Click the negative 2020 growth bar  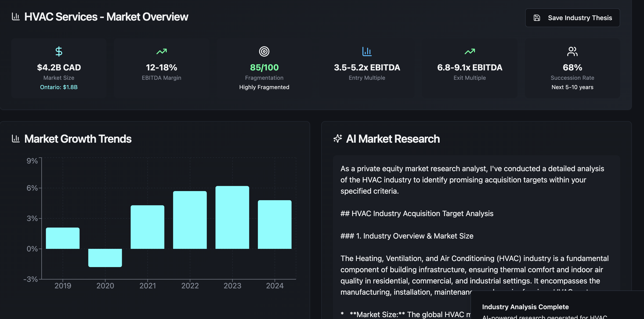105,257
